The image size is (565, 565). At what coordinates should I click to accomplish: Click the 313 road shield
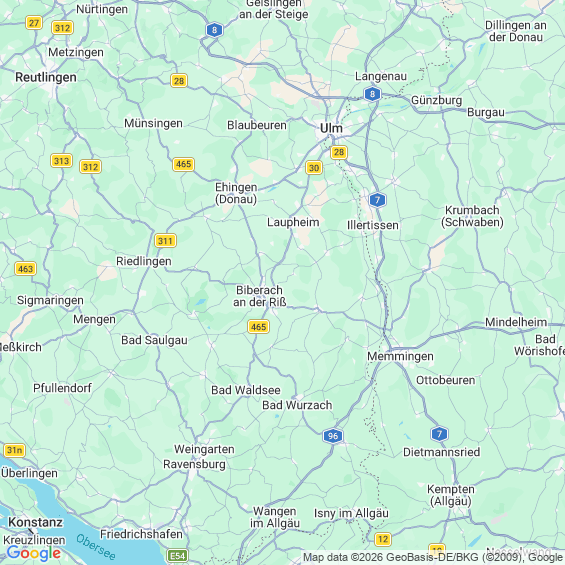coord(61,160)
